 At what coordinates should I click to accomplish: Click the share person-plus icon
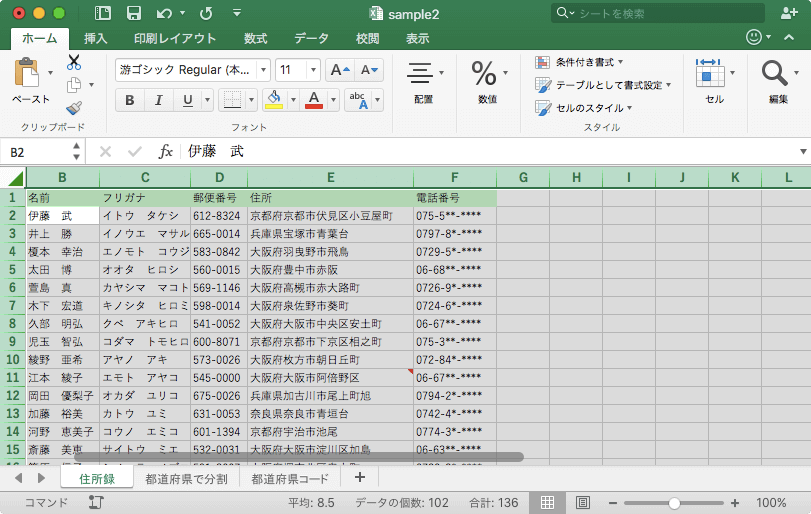(x=789, y=13)
